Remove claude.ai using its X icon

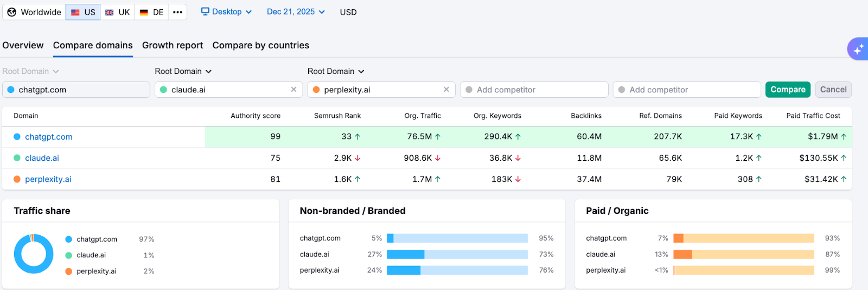click(x=293, y=90)
